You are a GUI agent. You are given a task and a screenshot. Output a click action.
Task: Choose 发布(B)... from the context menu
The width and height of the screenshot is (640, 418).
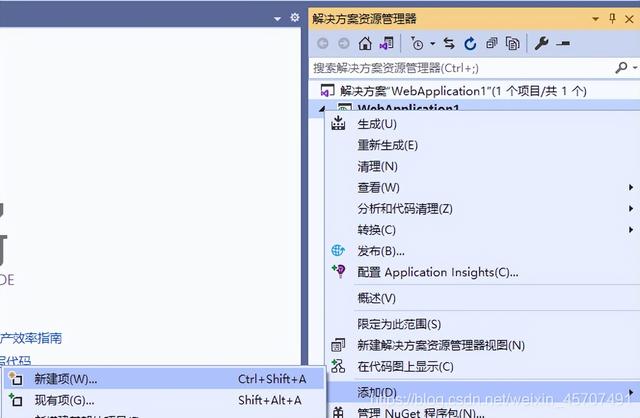coord(482,251)
